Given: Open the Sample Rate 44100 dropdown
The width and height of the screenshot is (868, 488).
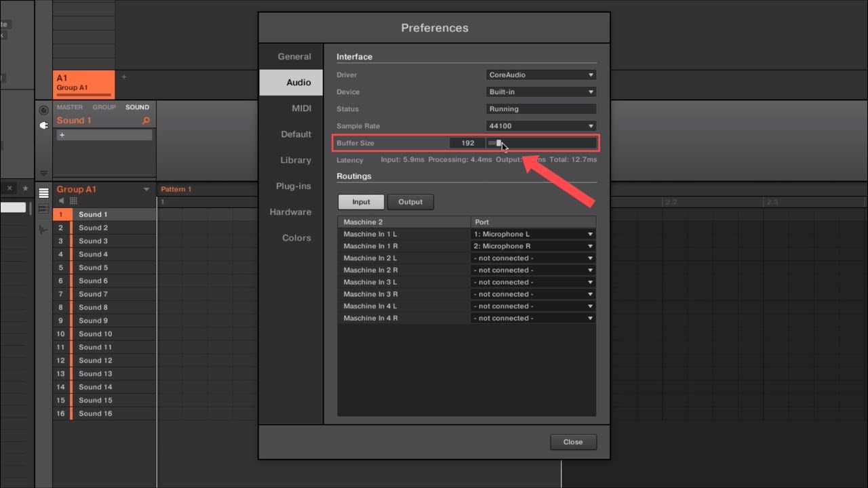Looking at the screenshot, I should (541, 126).
